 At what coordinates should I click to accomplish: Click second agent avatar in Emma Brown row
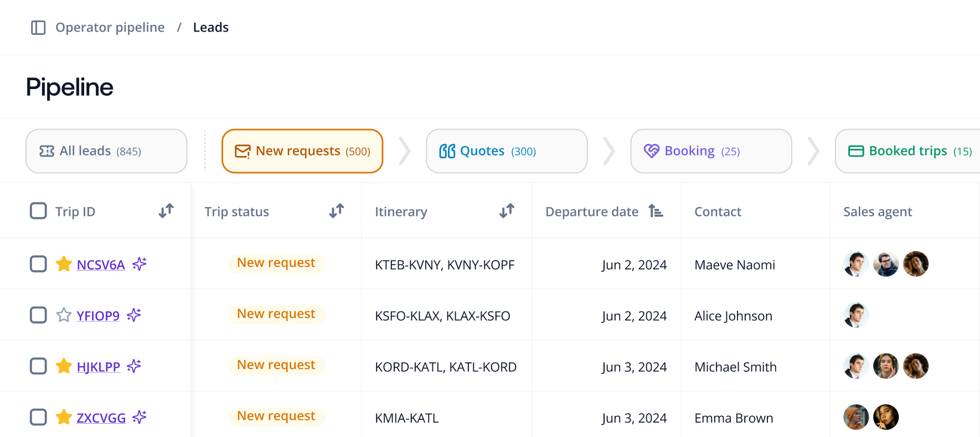[886, 417]
